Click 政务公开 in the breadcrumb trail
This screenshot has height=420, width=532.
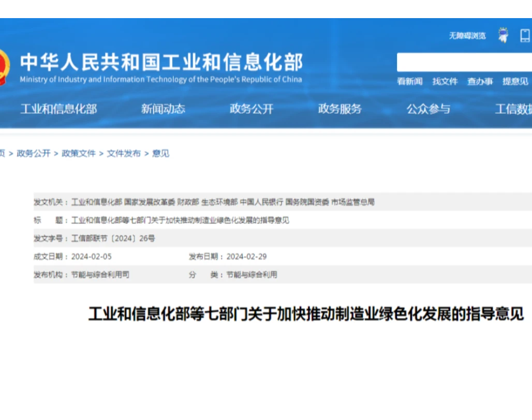click(33, 153)
